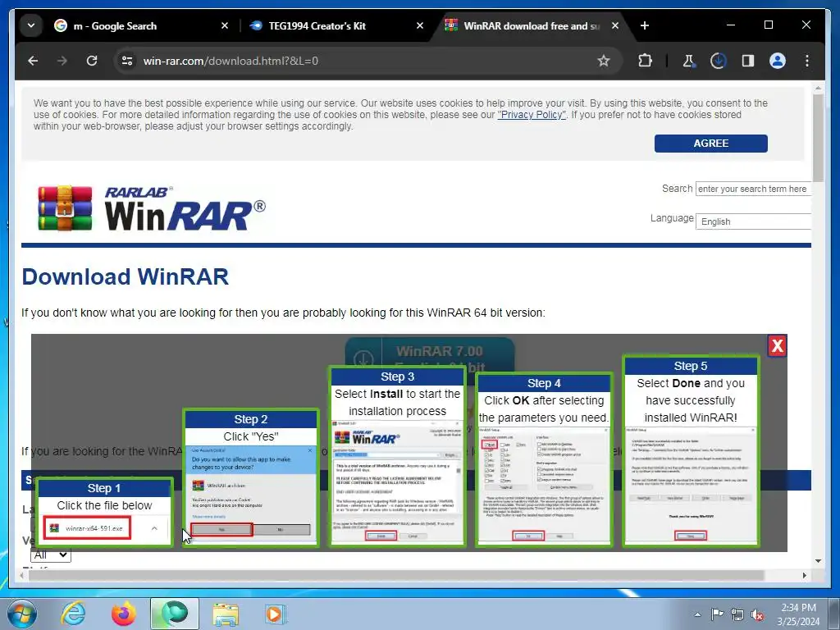Go back to the previous page
This screenshot has width=840, height=630.
33,61
